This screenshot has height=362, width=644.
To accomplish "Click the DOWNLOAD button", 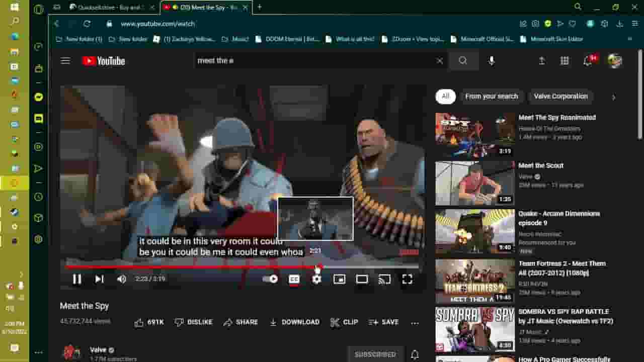I will [294, 322].
